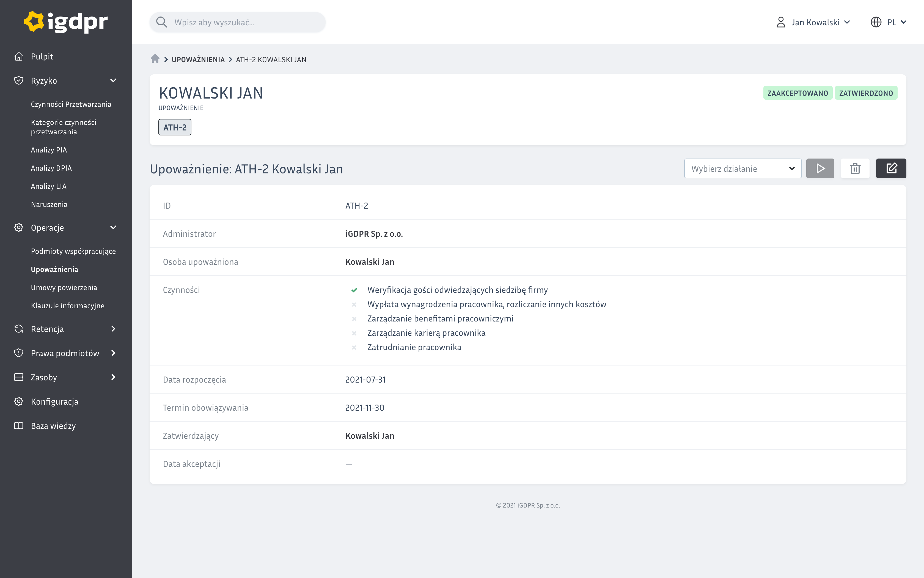Viewport: 924px width, 578px height.
Task: Click x mark next to Zarządzanie karierą
Action: [x=354, y=333]
